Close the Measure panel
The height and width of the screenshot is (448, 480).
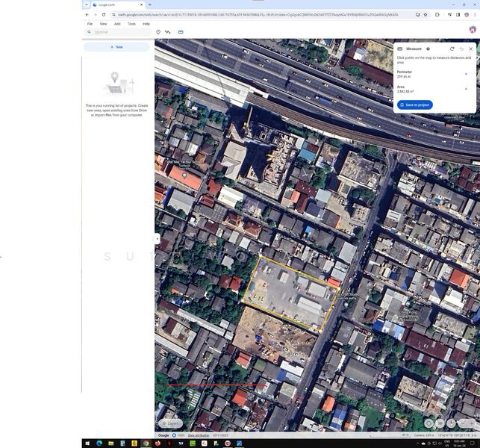pos(470,49)
